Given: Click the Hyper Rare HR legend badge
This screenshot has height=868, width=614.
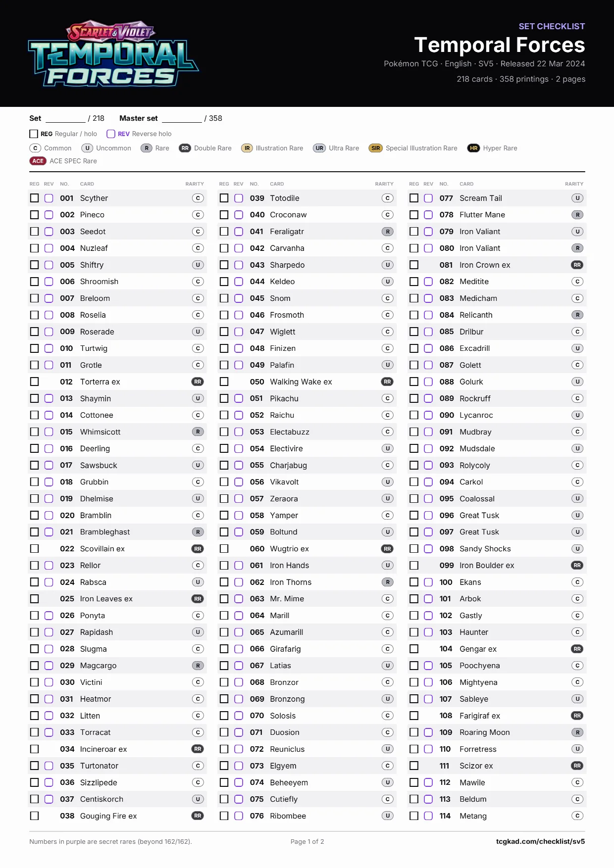Looking at the screenshot, I should pos(473,148).
